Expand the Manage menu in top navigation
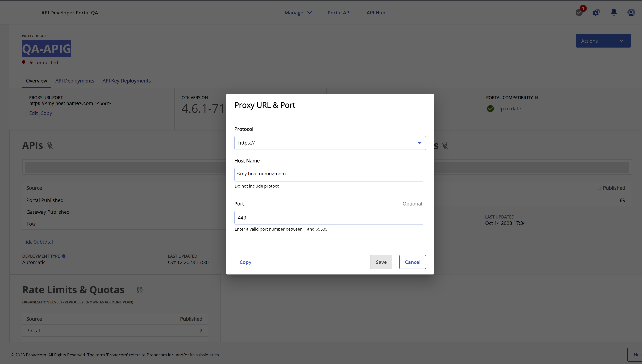 (x=298, y=13)
